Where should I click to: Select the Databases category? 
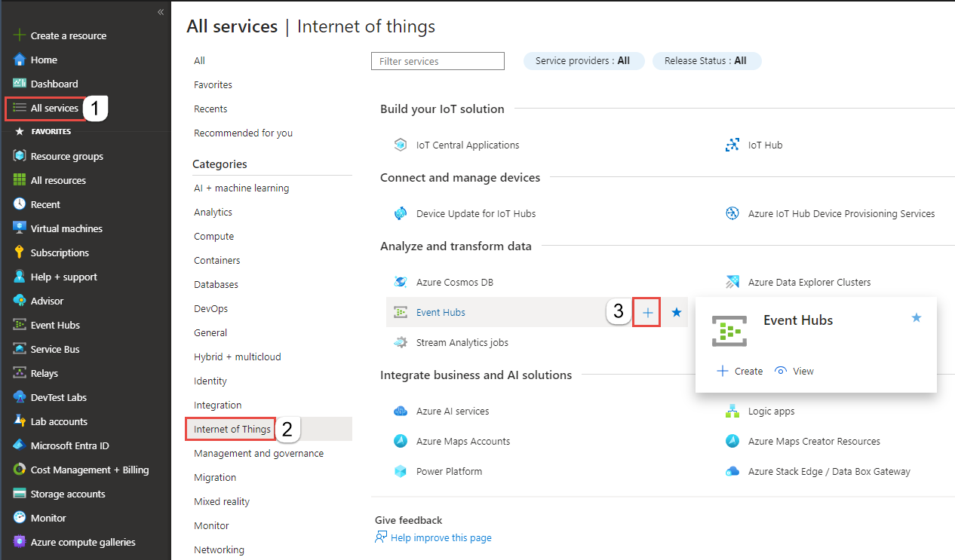pos(216,284)
